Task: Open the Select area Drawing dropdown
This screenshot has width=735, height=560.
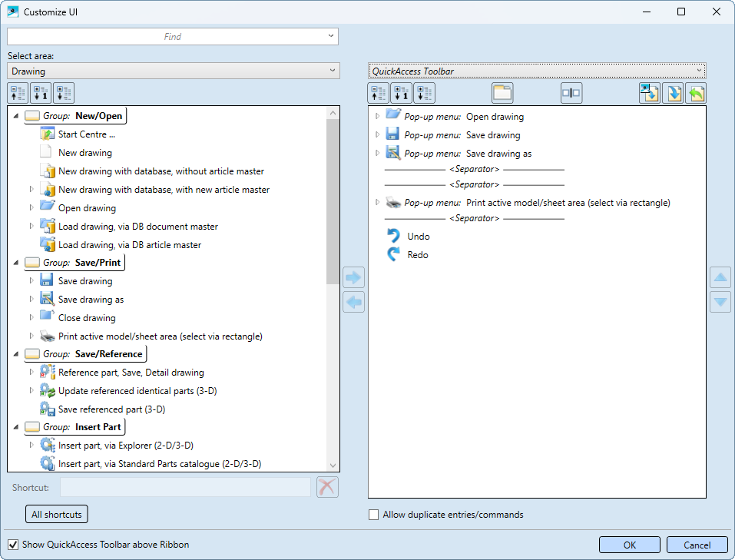Action: 173,71
